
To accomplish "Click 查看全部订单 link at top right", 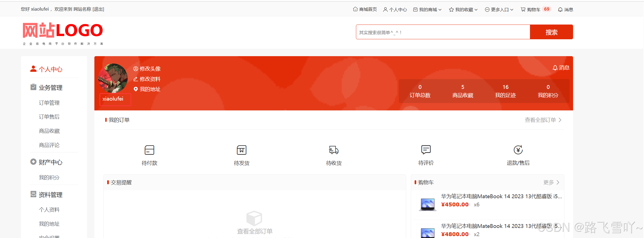I will 540,120.
